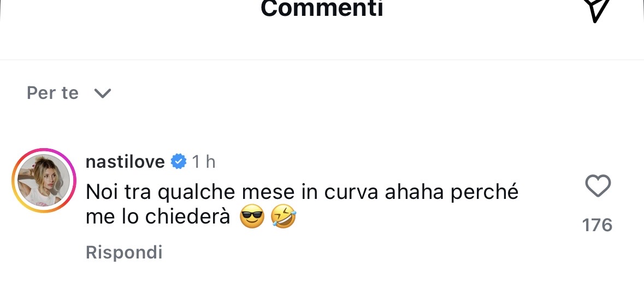Image resolution: width=644 pixels, height=288 pixels.
Task: Click the "1 h" comment timestamp
Action: click(x=203, y=162)
